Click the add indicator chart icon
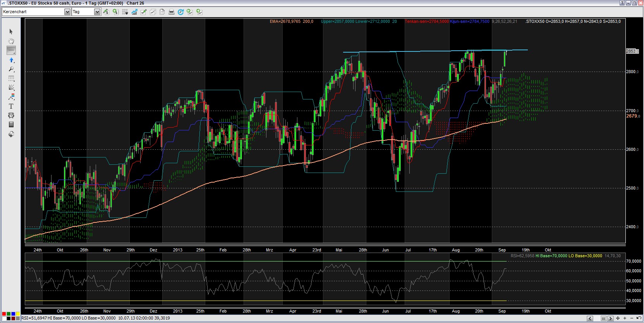644x323 pixels. pos(134,12)
